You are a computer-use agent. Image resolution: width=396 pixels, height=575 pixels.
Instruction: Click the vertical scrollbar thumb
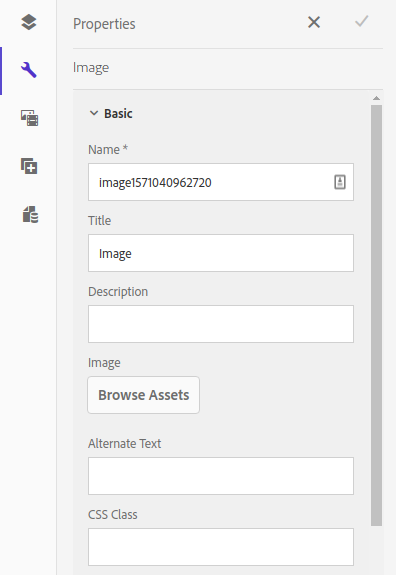pos(376,315)
